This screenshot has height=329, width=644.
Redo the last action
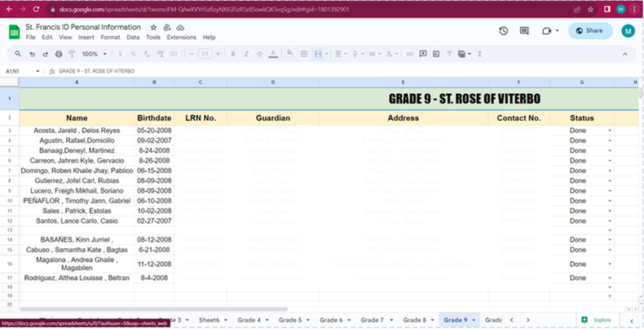45,54
